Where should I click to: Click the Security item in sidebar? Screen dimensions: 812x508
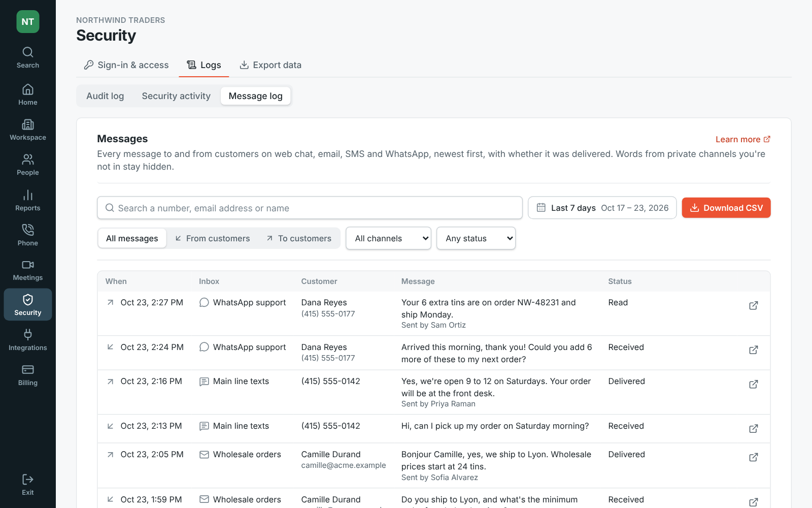[x=28, y=305]
